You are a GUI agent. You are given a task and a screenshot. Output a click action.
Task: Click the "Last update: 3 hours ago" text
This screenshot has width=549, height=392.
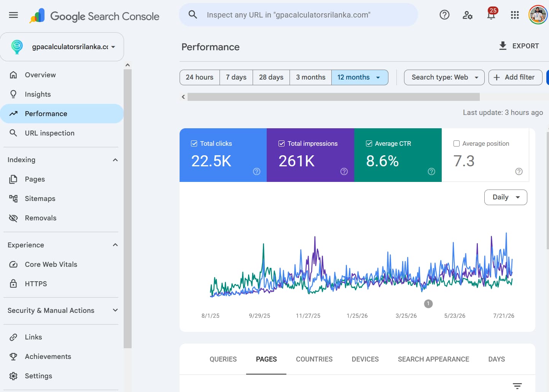click(x=503, y=112)
